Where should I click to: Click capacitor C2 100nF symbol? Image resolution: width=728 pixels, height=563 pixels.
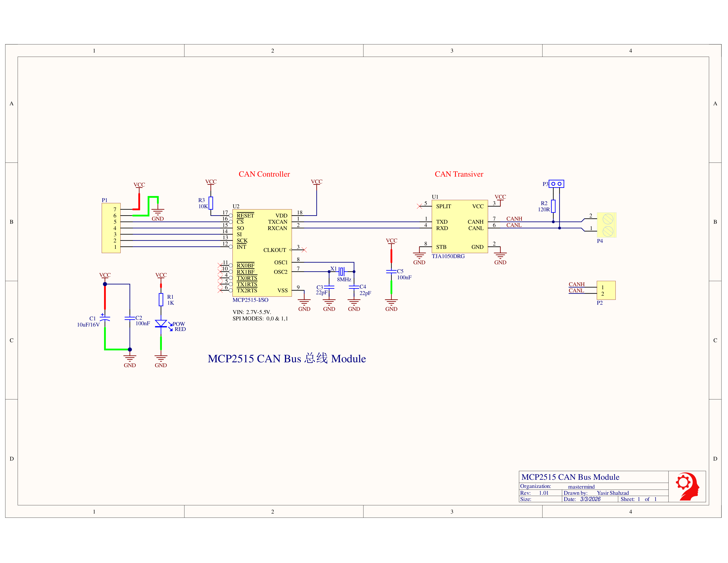pyautogui.click(x=130, y=318)
